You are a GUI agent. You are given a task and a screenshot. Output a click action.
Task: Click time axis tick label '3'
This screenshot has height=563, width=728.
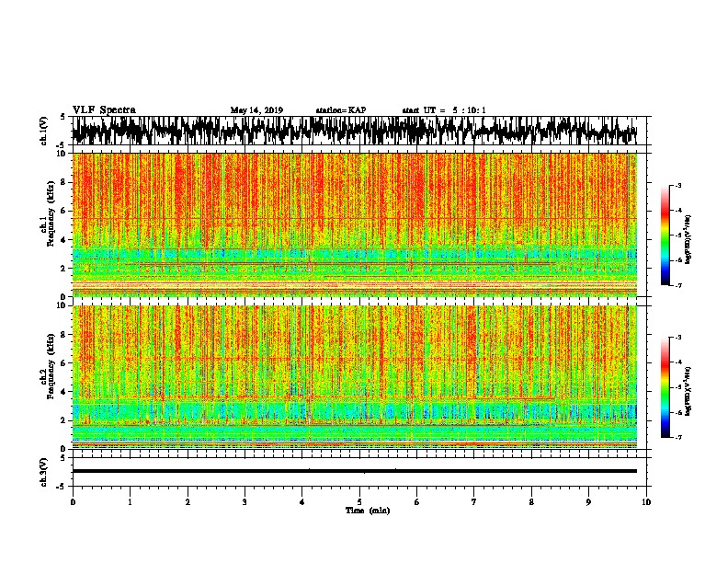pyautogui.click(x=245, y=502)
